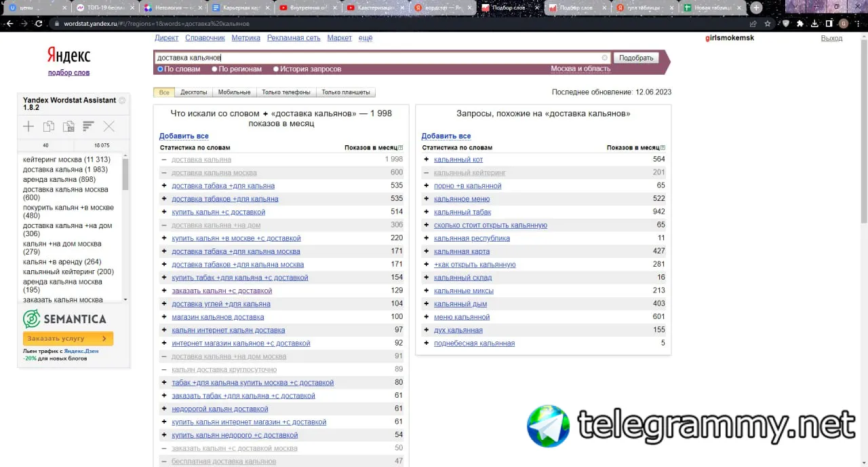
Task: Add "доставка углей +для кальяна" using plus icon
Action: [164, 303]
